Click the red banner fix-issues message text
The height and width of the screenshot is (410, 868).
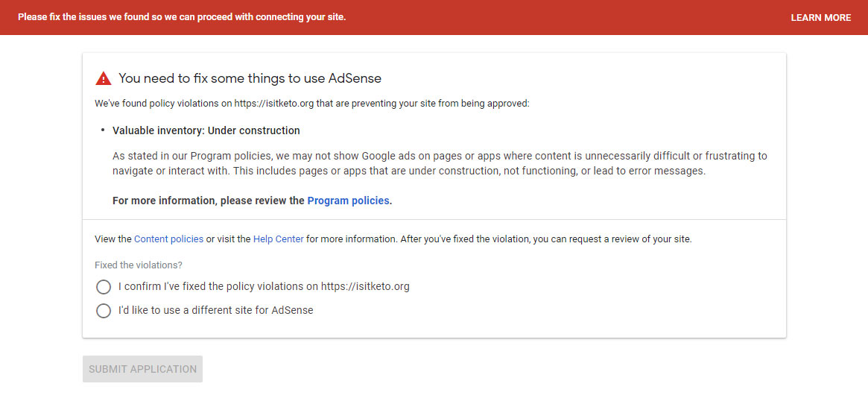pos(182,17)
